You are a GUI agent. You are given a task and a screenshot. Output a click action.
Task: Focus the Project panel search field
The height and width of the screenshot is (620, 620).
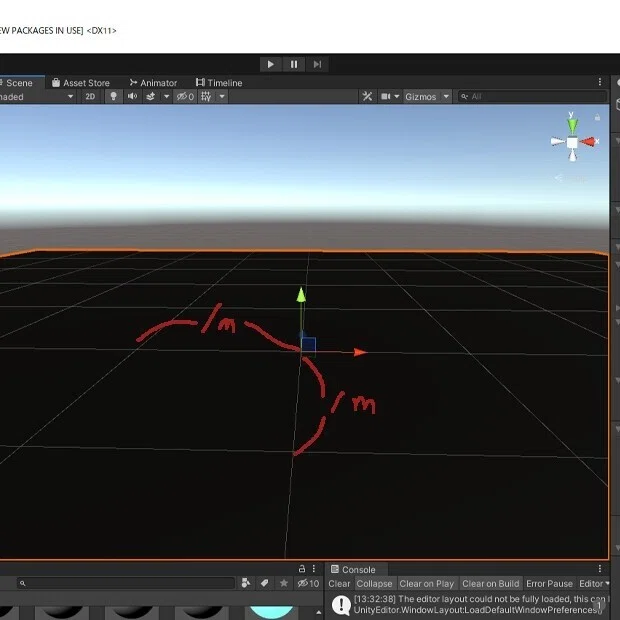coord(126,583)
